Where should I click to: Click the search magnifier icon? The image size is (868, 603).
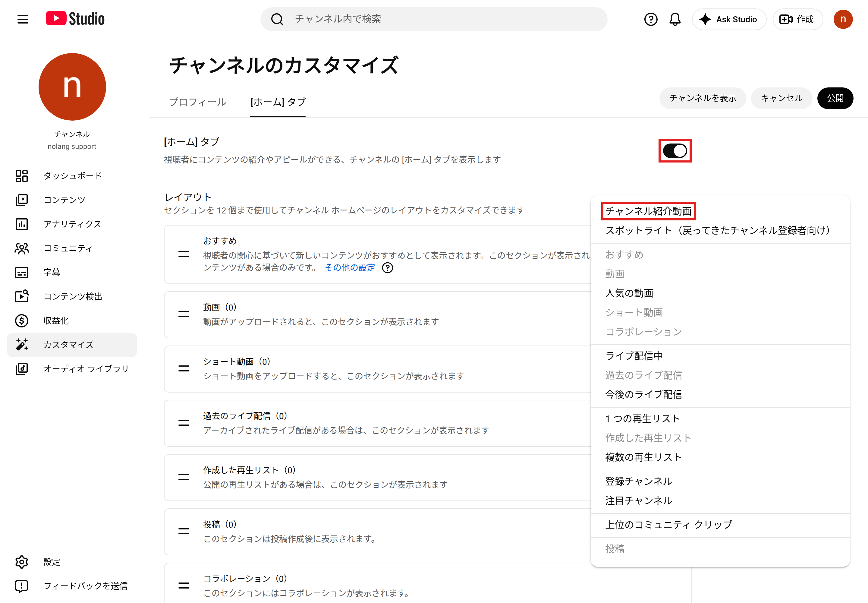(277, 19)
